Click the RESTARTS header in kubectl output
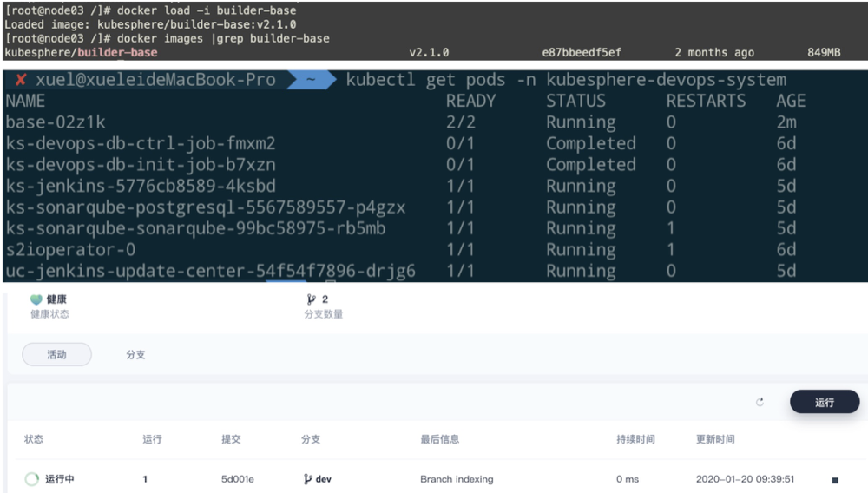The width and height of the screenshot is (868, 493). click(x=706, y=102)
